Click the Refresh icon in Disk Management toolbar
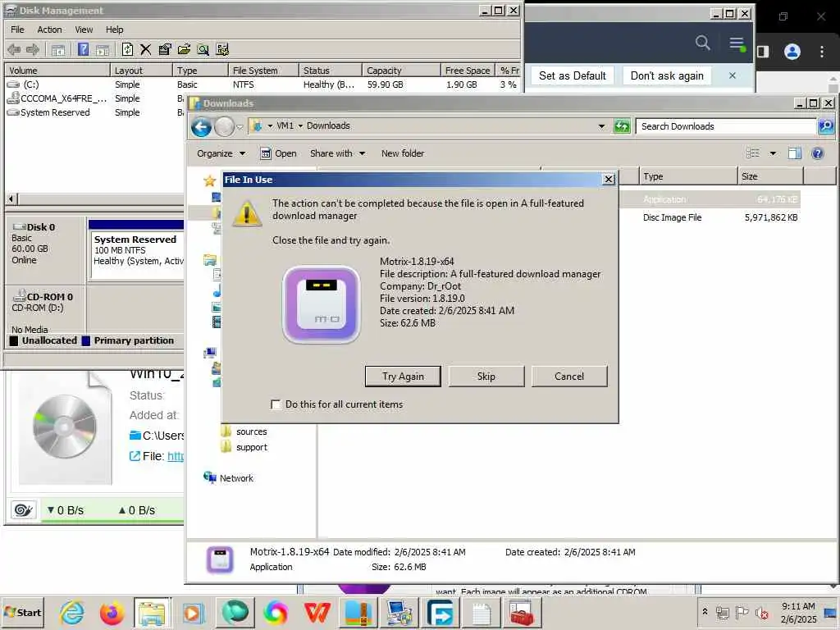 pos(127,50)
